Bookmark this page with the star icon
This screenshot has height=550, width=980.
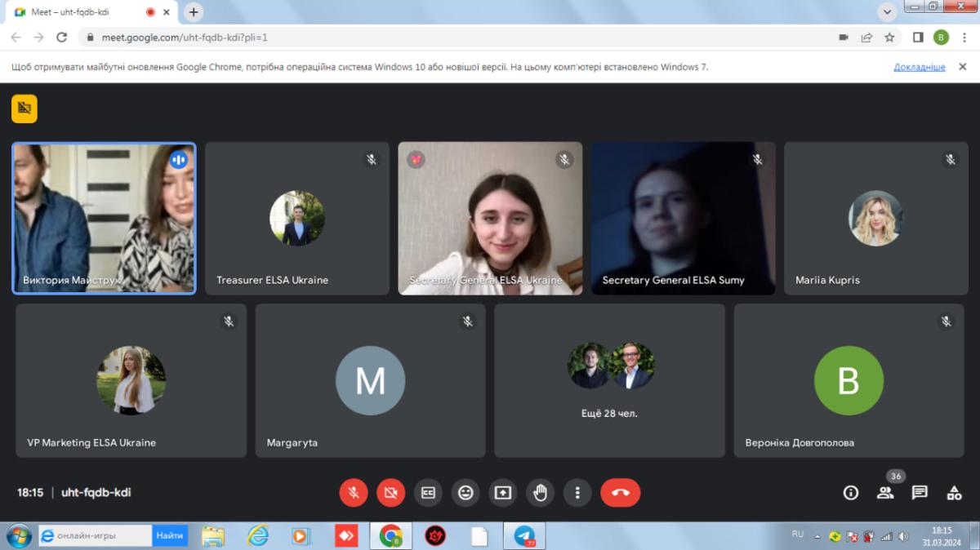tap(889, 38)
